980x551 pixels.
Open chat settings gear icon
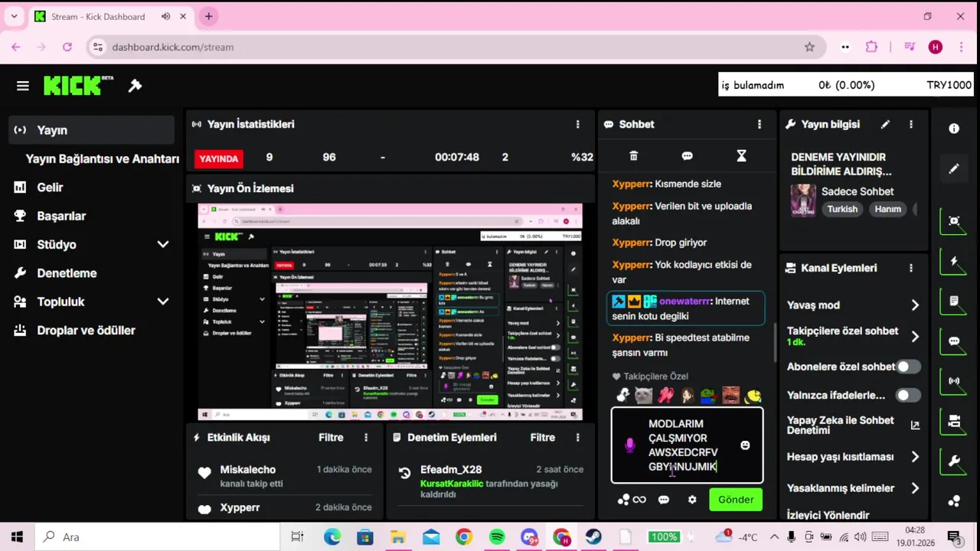click(692, 500)
